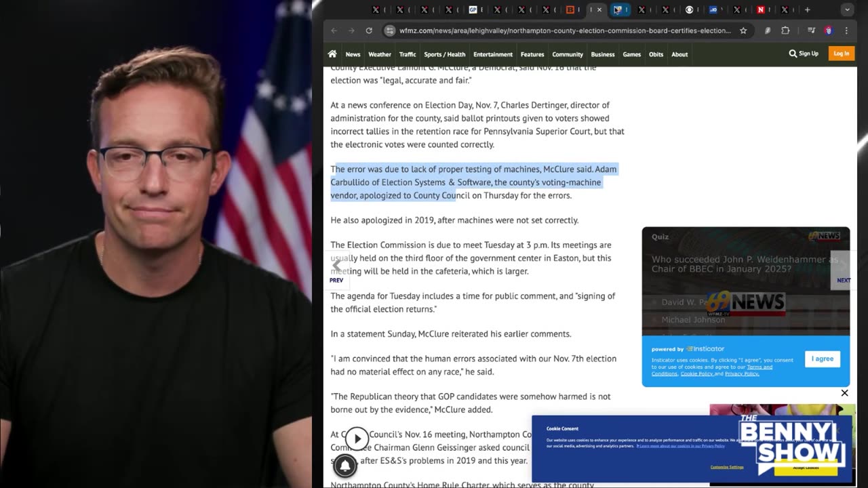Switch to the CBS eye browser tab
Screen dimensions: 868x488
(690, 9)
